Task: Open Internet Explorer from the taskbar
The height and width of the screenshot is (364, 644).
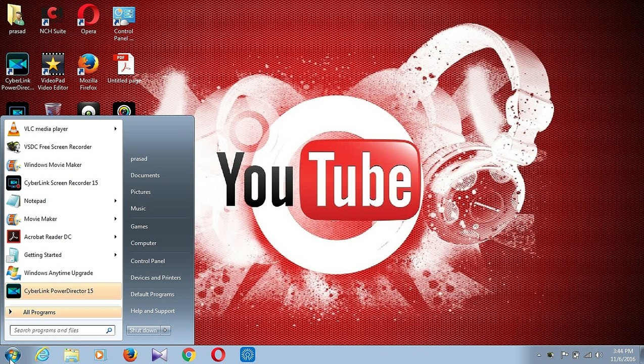Action: 42,355
